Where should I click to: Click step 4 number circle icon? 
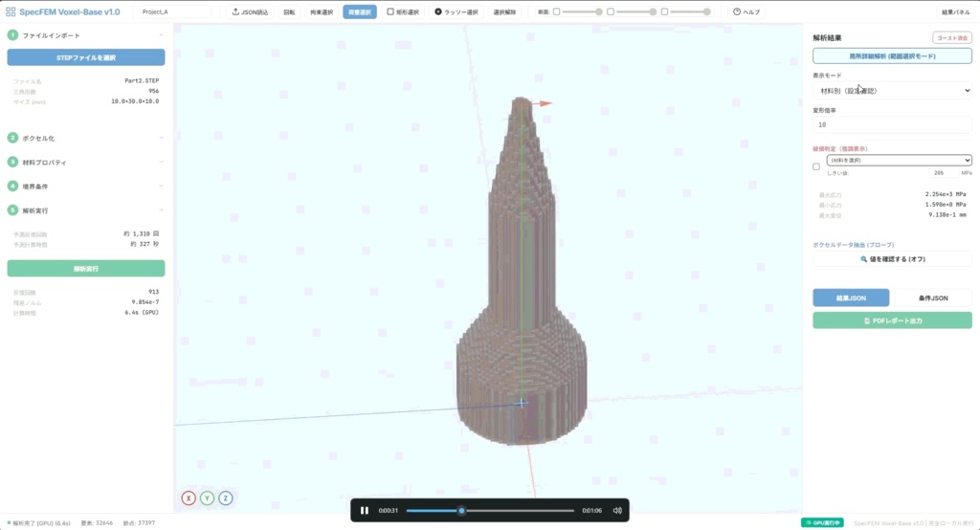click(12, 187)
